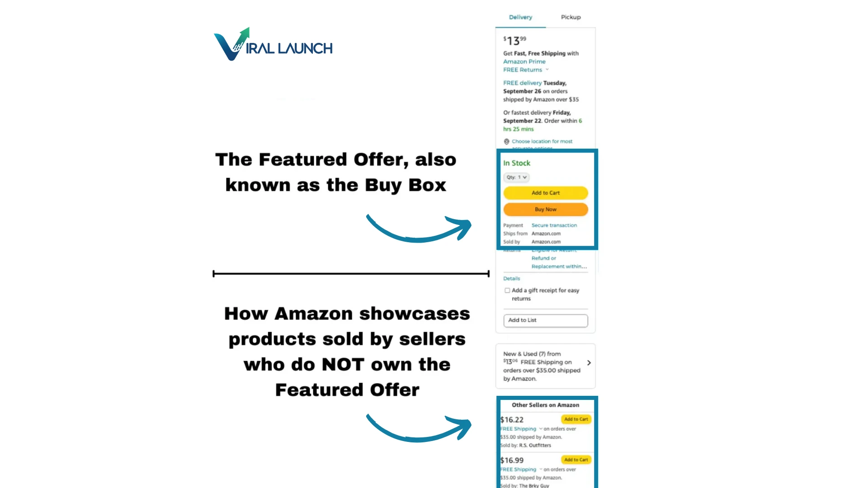
Task: Select the Delivery tab
Action: coord(520,17)
